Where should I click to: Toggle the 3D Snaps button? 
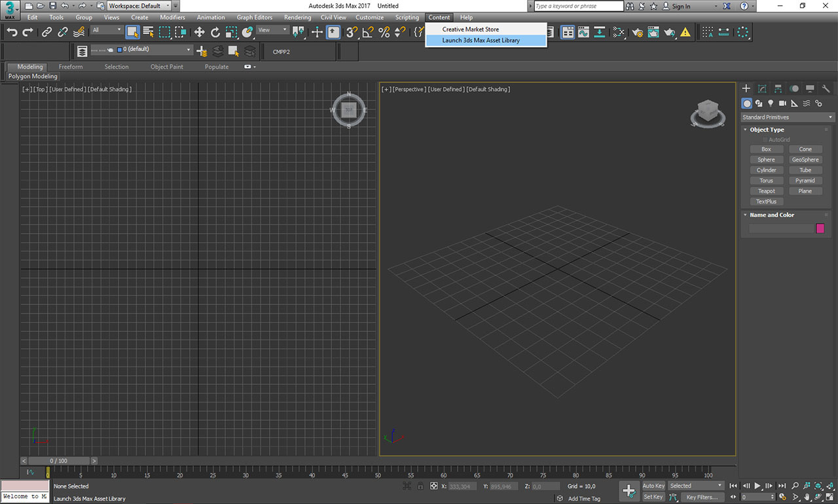pos(353,32)
